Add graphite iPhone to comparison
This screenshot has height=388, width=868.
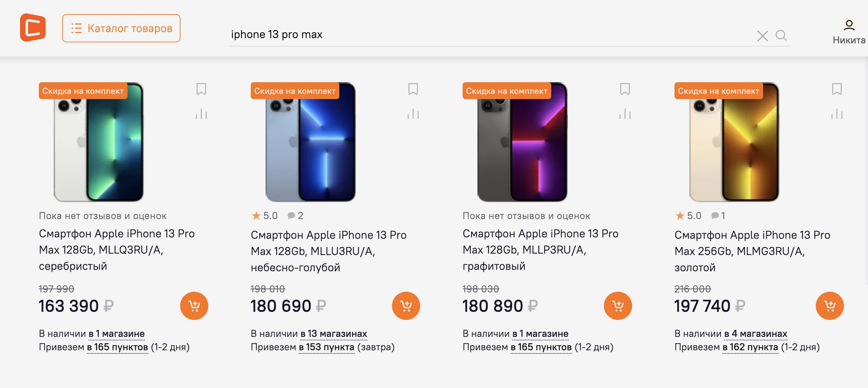click(x=625, y=114)
